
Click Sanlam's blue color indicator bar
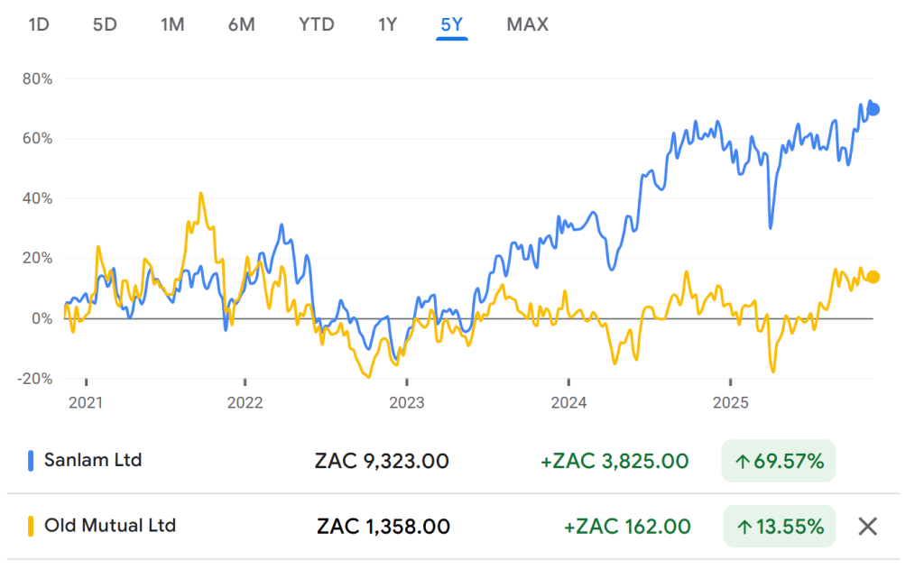pyautogui.click(x=32, y=461)
